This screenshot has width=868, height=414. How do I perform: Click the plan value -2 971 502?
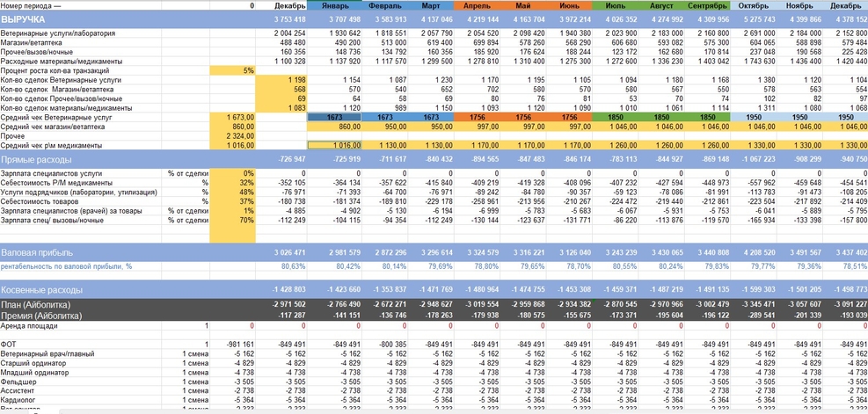click(x=288, y=305)
